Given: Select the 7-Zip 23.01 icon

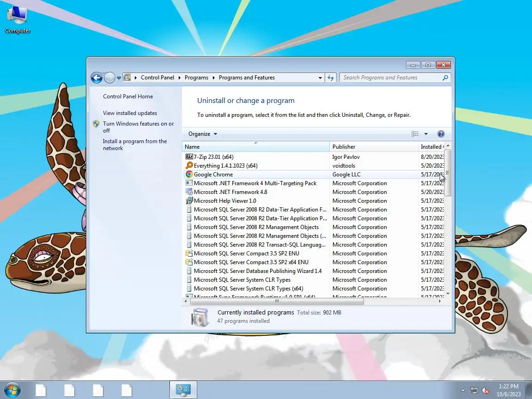Looking at the screenshot, I should 189,157.
